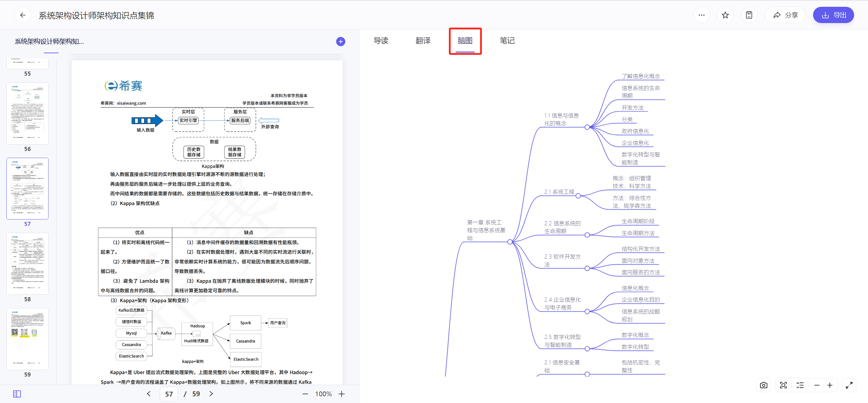Zoom out the PDF with minus
Image resolution: width=868 pixels, height=403 pixels.
tap(305, 394)
